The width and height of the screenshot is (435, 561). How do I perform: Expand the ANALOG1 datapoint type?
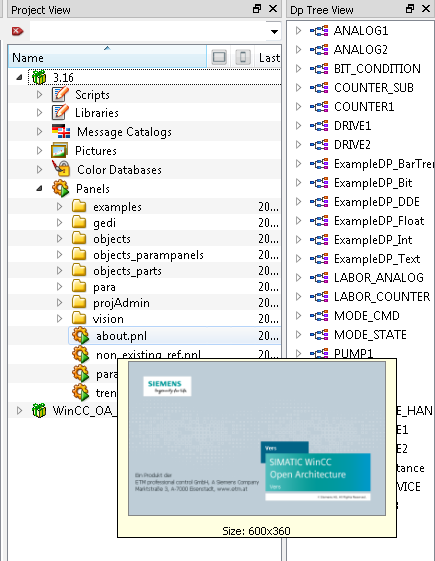pos(298,31)
